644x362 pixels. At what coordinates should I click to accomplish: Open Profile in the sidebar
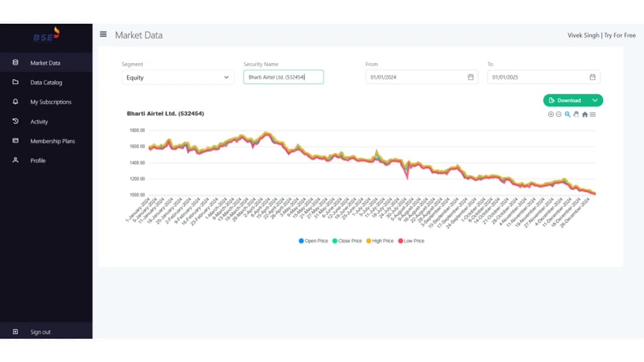pos(38,160)
